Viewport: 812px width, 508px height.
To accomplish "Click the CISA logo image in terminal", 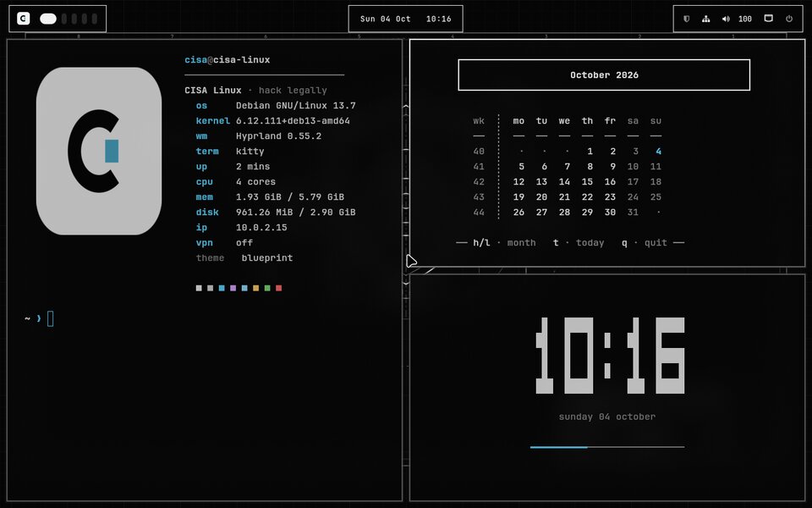I will [99, 151].
